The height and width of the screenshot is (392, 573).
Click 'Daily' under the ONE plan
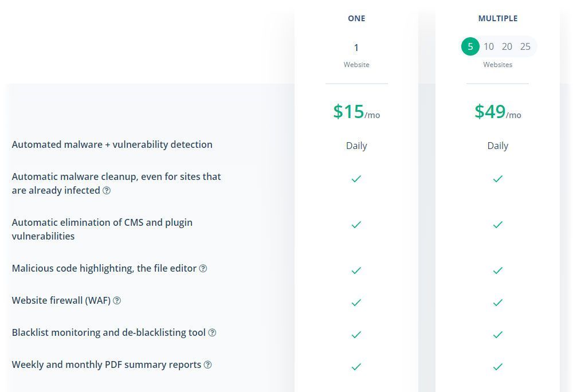356,146
